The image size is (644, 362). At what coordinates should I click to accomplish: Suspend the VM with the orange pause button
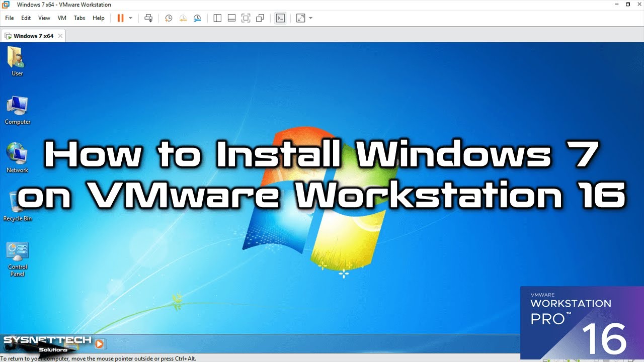tap(120, 18)
